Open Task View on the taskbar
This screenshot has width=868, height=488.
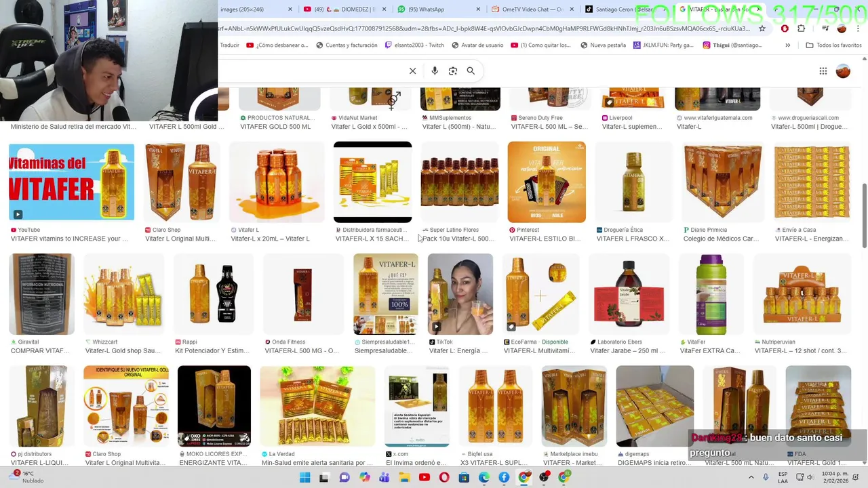[x=324, y=477]
